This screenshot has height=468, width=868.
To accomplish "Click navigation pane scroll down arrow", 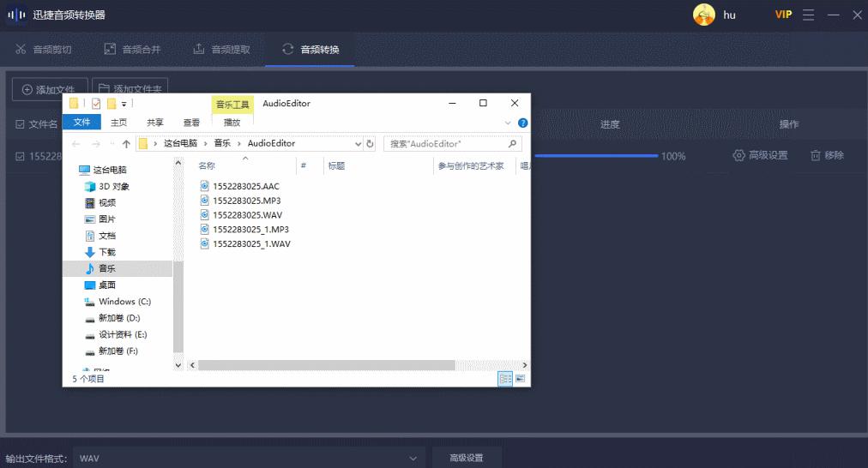I will [178, 365].
